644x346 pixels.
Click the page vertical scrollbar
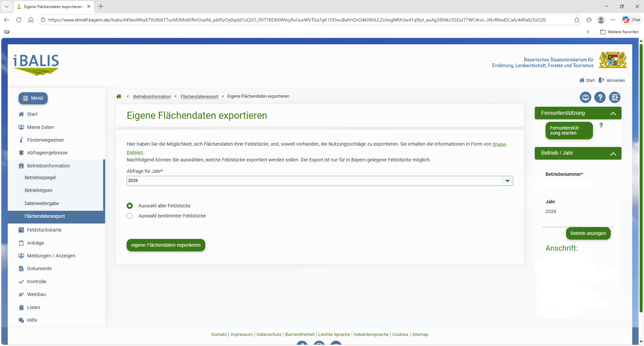641,168
